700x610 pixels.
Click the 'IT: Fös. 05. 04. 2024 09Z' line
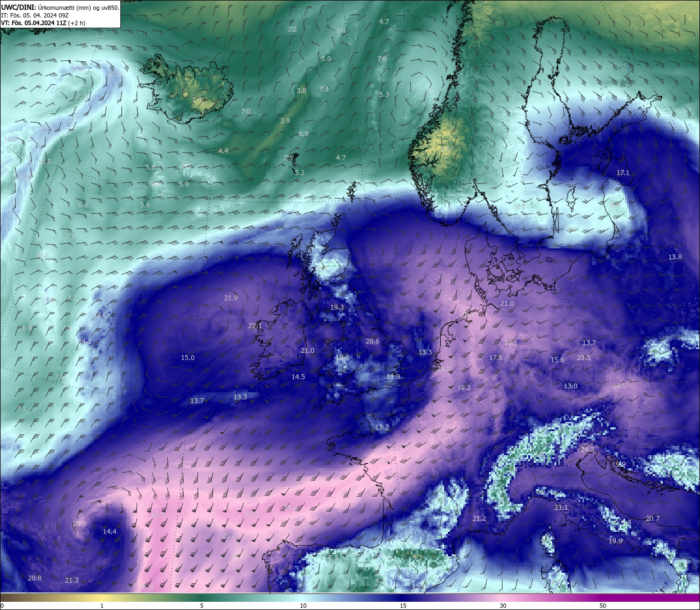pyautogui.click(x=34, y=15)
